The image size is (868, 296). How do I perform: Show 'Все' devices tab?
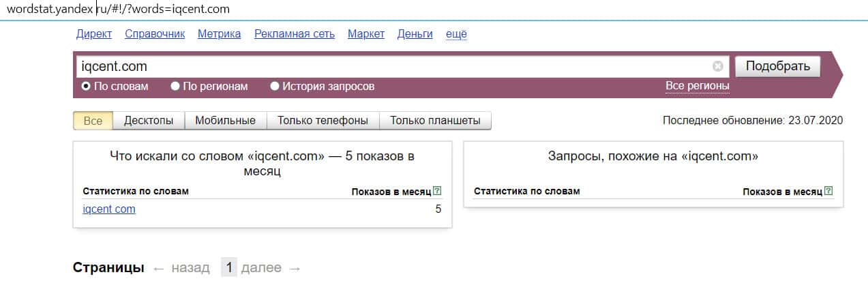93,121
